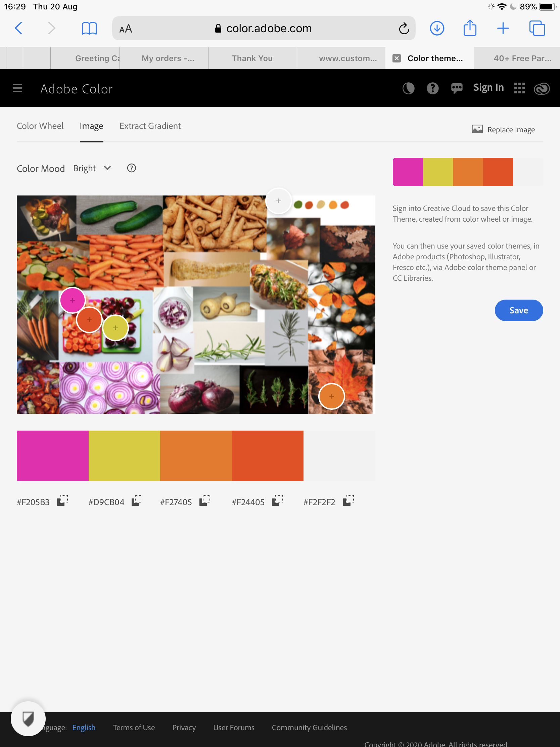Open the help question mark icon
Viewport: 560px width, 747px height.
[432, 88]
